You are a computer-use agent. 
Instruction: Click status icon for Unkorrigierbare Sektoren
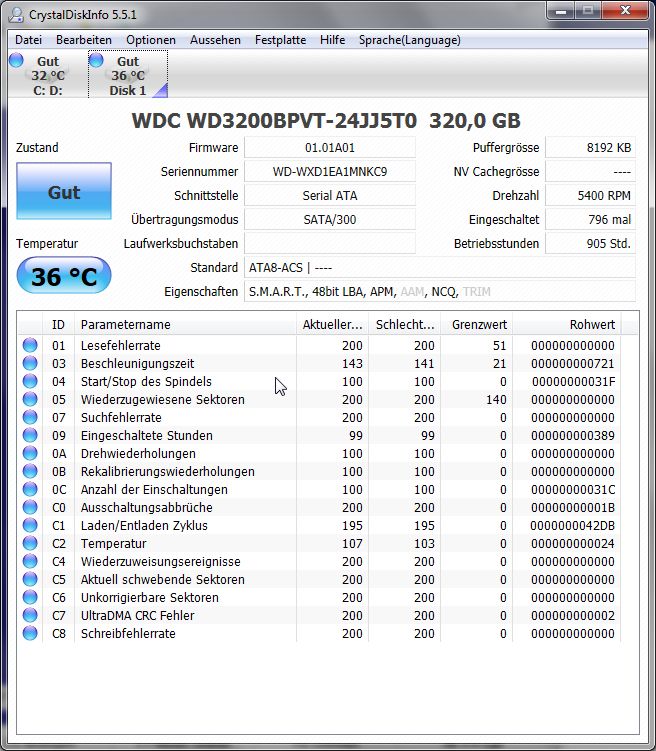30,597
